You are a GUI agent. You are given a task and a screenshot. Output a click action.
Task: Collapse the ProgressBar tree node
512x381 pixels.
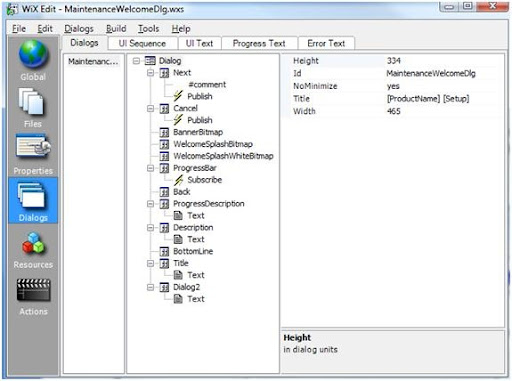pos(150,168)
